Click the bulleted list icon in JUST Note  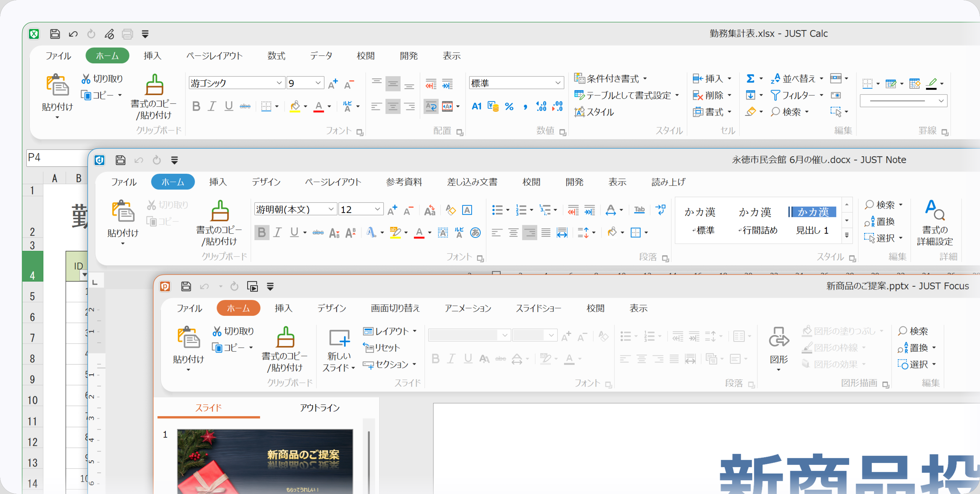497,210
